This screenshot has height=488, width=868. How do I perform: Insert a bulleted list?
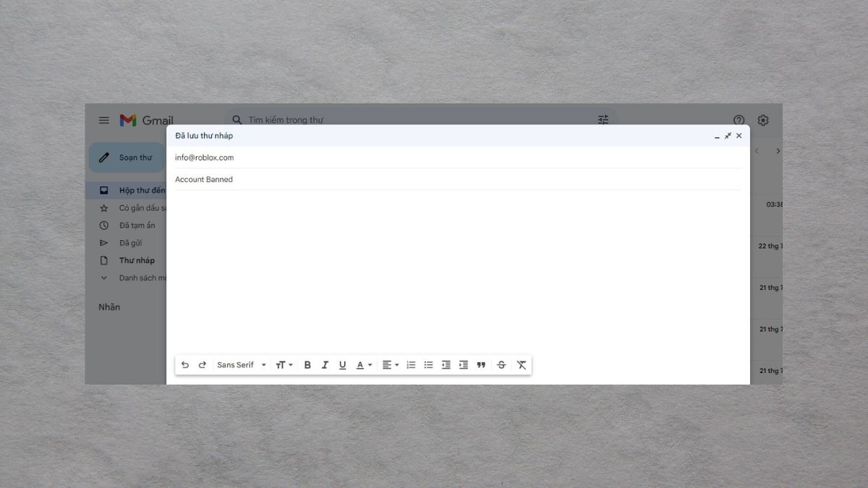pyautogui.click(x=428, y=365)
